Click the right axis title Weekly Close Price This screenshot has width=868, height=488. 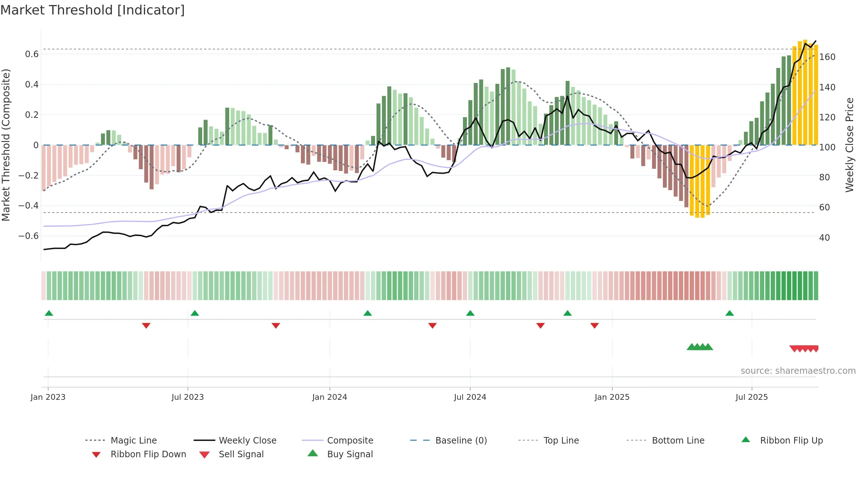[850, 145]
